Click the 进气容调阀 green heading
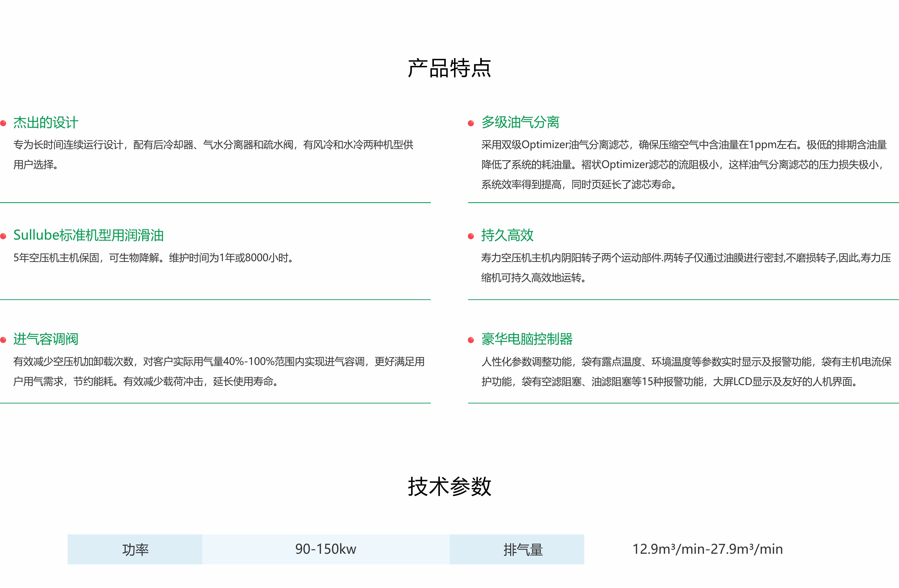Viewport: 899px width, 588px height. pyautogui.click(x=46, y=339)
